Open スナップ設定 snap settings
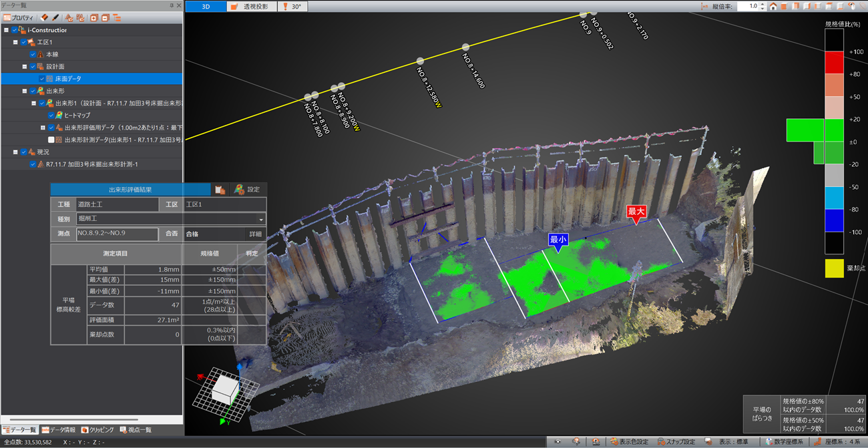The image size is (868, 448). [676, 442]
